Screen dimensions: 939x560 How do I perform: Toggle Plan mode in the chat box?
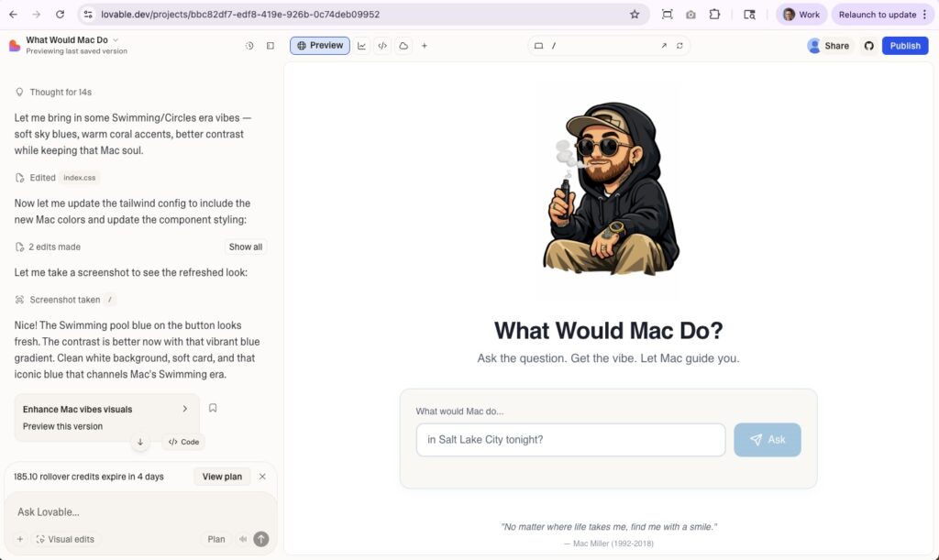pos(216,539)
